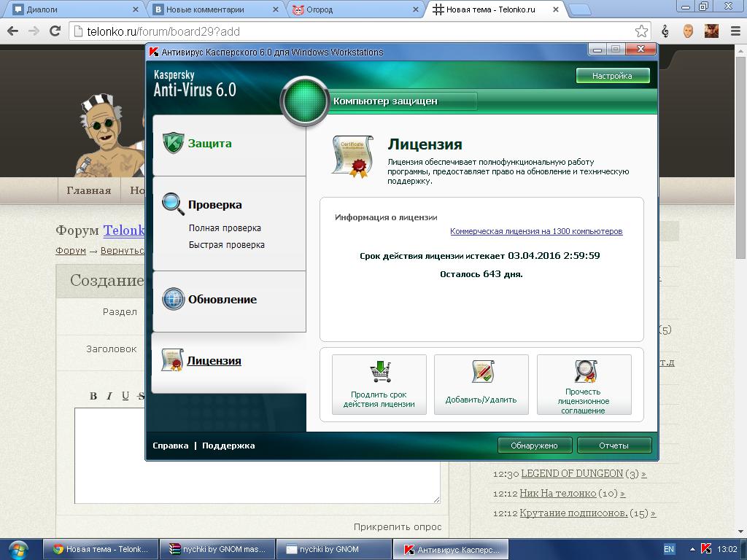Click Главная in forum navigation

pyautogui.click(x=89, y=190)
